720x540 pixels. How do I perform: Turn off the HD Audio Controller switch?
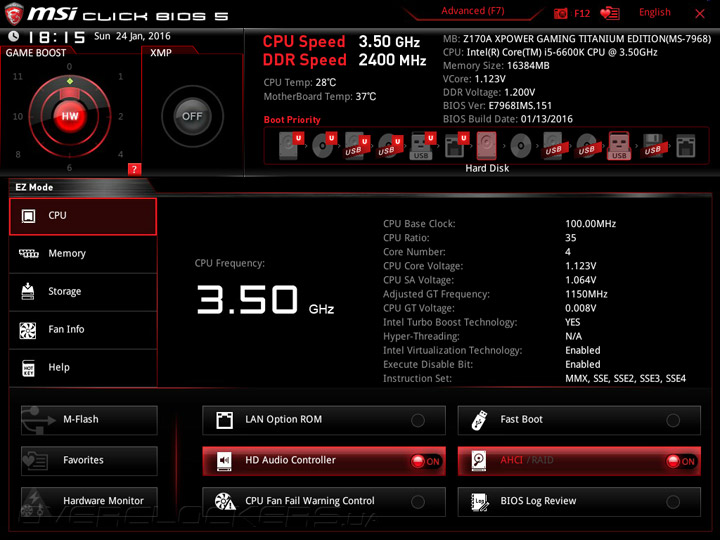pos(426,461)
